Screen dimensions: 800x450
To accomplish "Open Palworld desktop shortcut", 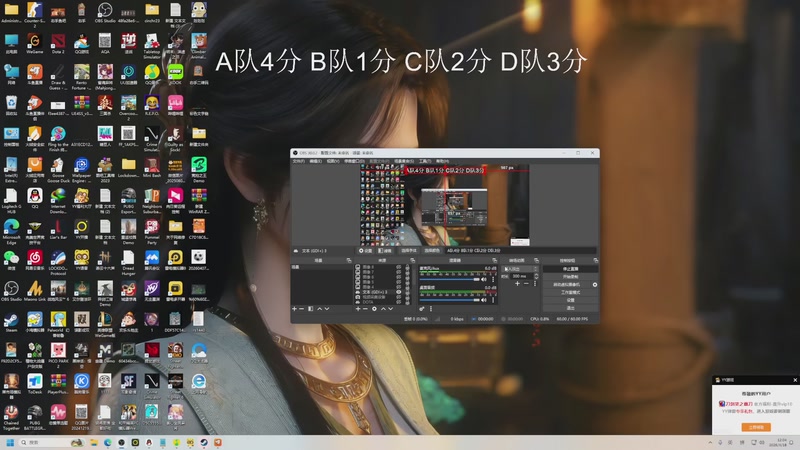I will [x=58, y=325].
